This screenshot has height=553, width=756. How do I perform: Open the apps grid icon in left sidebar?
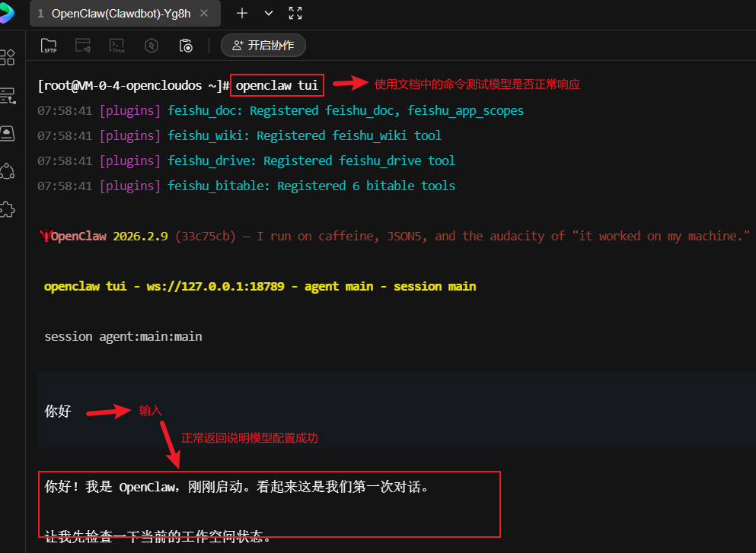7,57
